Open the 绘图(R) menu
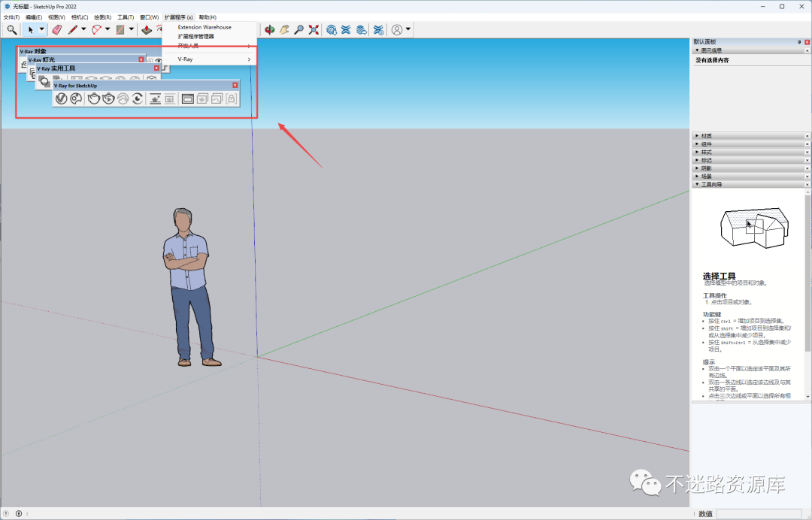812x520 pixels. tap(102, 17)
